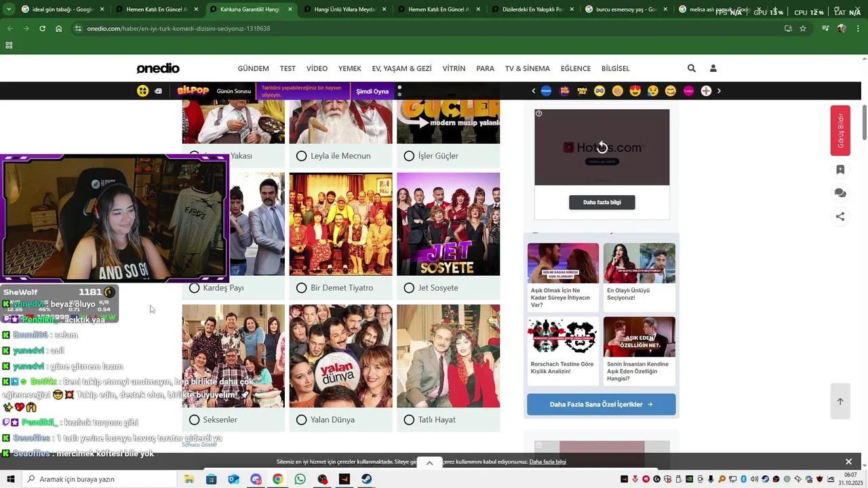Click the browser address bar
868x488 pixels.
pos(427,28)
